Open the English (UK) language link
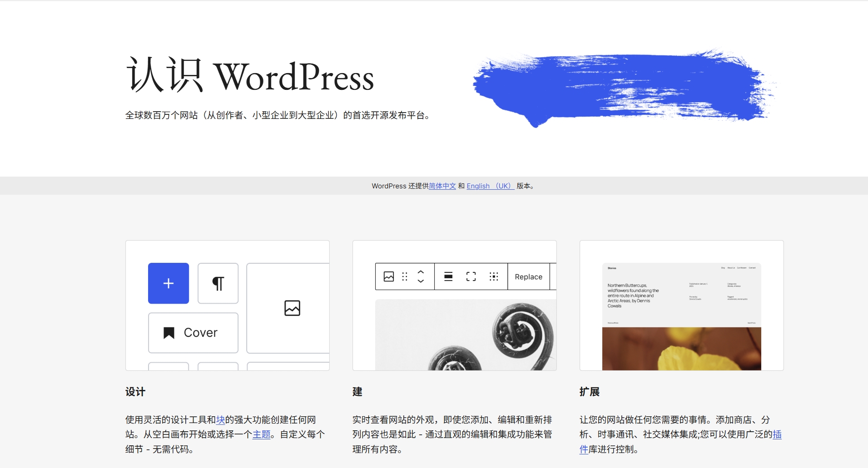This screenshot has height=468, width=868. [490, 186]
